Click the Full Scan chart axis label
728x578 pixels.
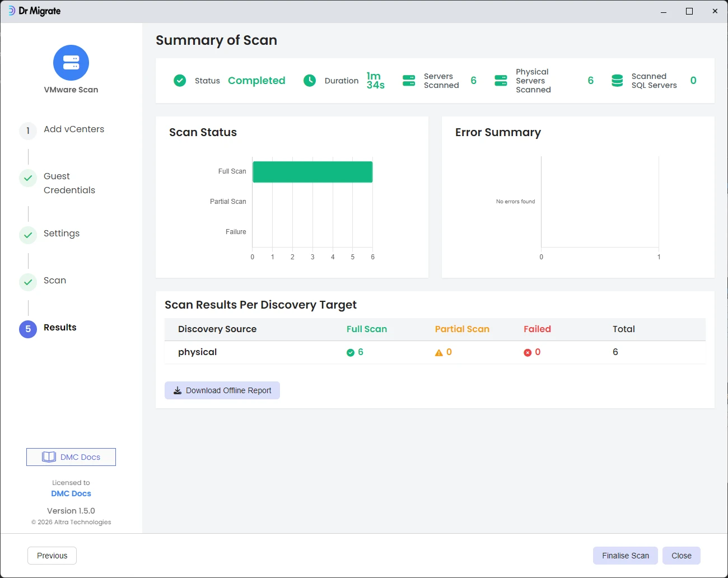[x=232, y=171]
